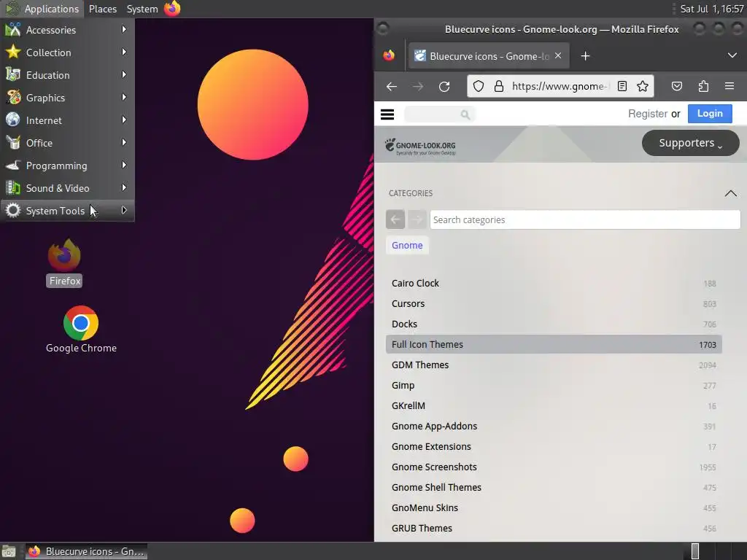The image size is (747, 560).
Task: Open the Graphics submenu
Action: click(x=67, y=98)
